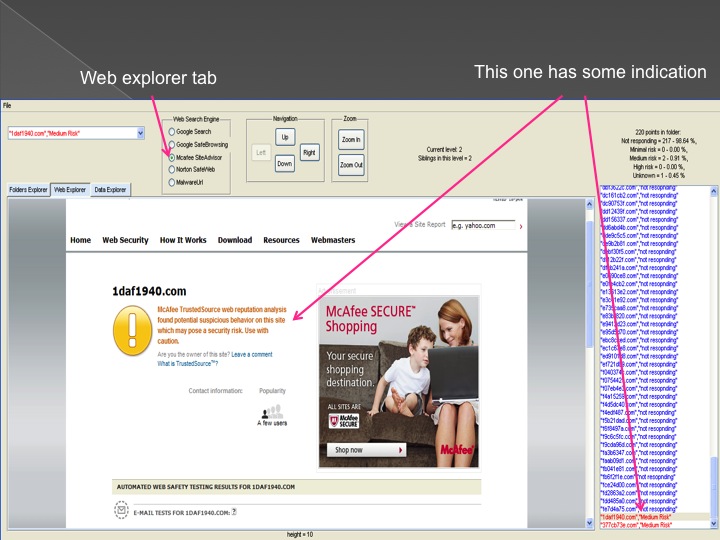
Task: Open the domain dropdown showing 1daf1940.com
Action: point(141,133)
